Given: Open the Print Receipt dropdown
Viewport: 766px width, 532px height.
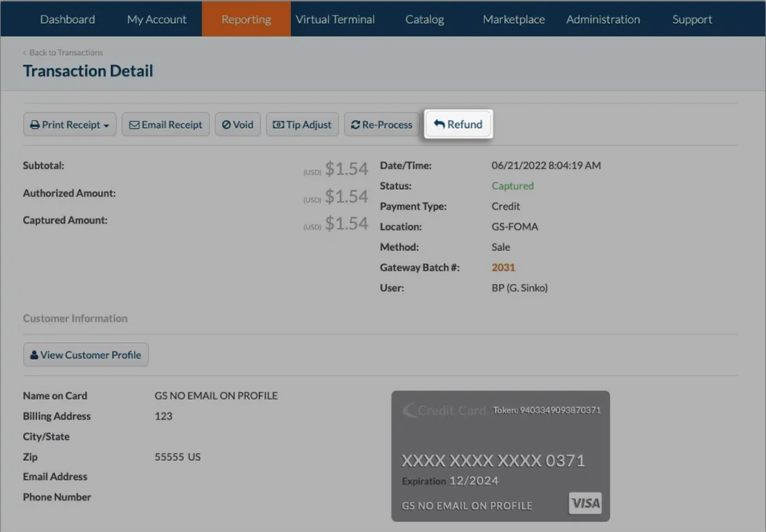Looking at the screenshot, I should point(70,125).
